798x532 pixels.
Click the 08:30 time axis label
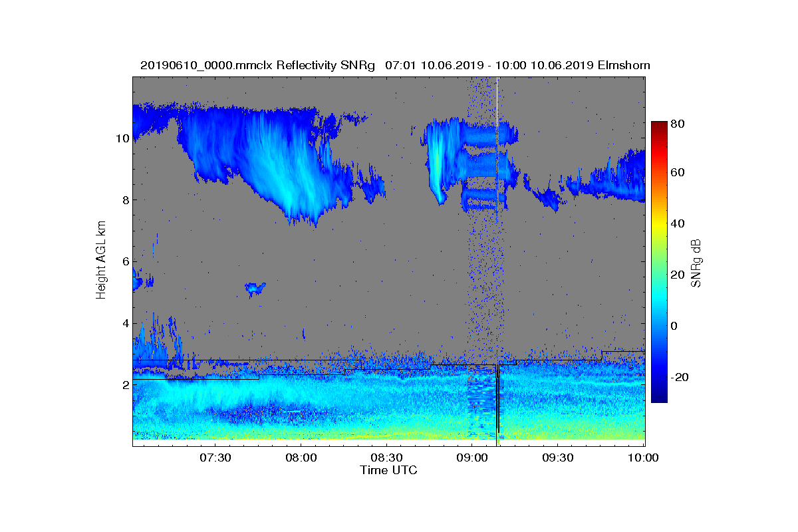[386, 458]
